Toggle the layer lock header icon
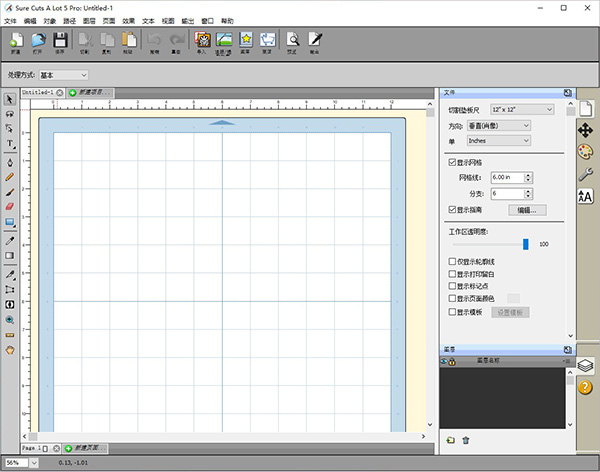Screen dimensions: 600x472 click(452, 361)
